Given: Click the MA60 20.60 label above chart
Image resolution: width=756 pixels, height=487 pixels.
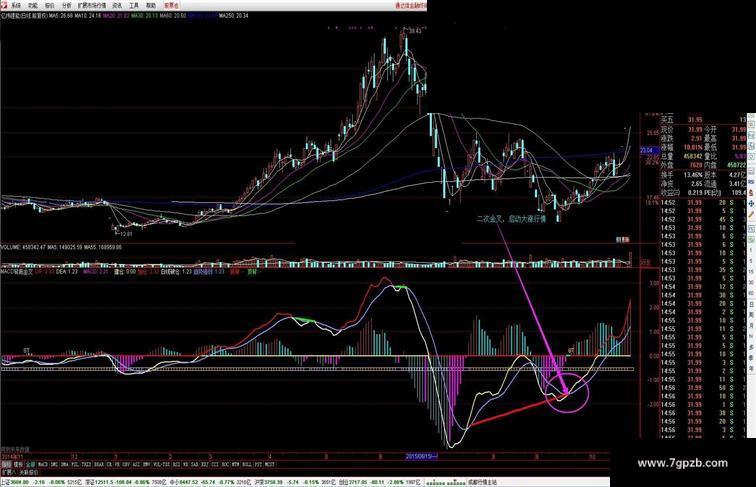Looking at the screenshot, I should click(173, 15).
